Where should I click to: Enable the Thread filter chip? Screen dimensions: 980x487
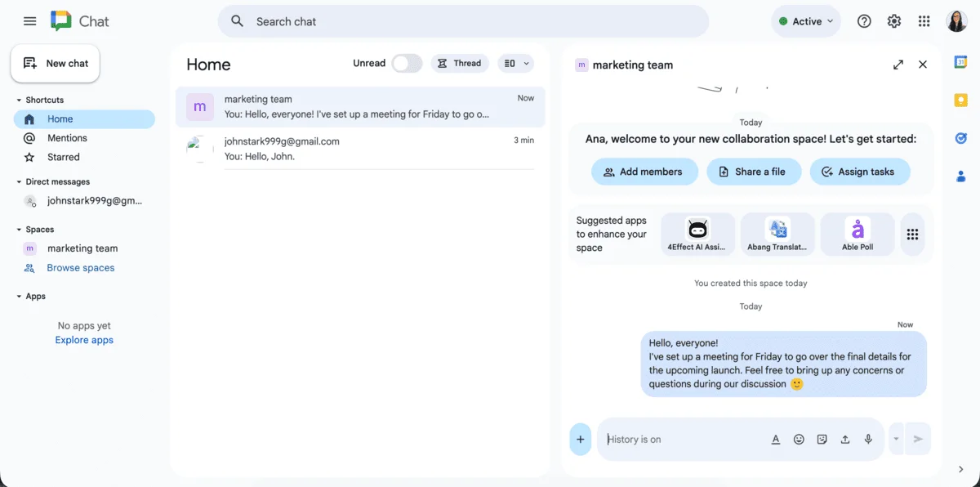(x=460, y=63)
